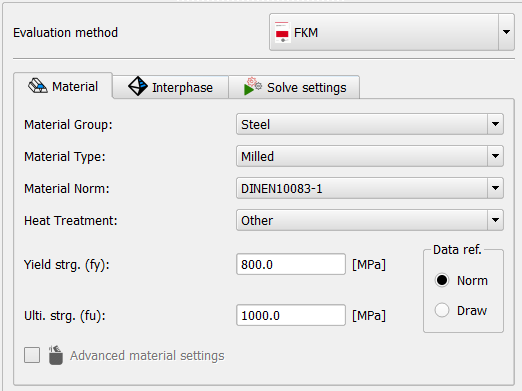Click the Material Type: label
Viewport: 522px width, 391px height.
pyautogui.click(x=65, y=157)
